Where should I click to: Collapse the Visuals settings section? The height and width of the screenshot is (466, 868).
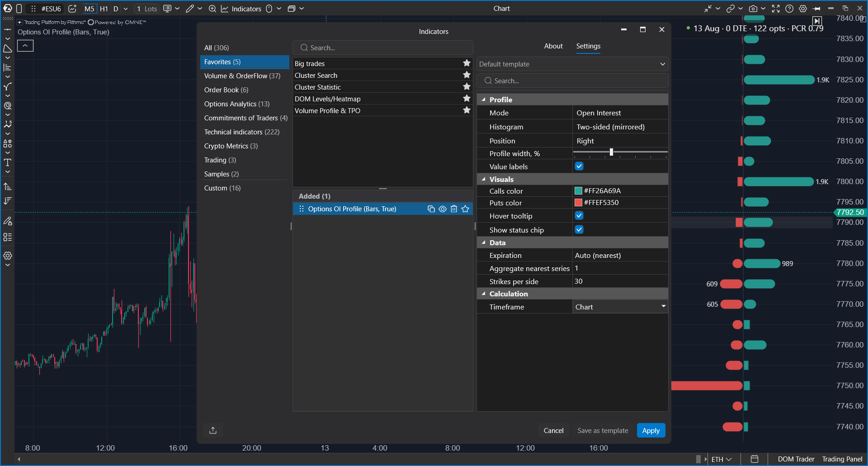tap(484, 179)
